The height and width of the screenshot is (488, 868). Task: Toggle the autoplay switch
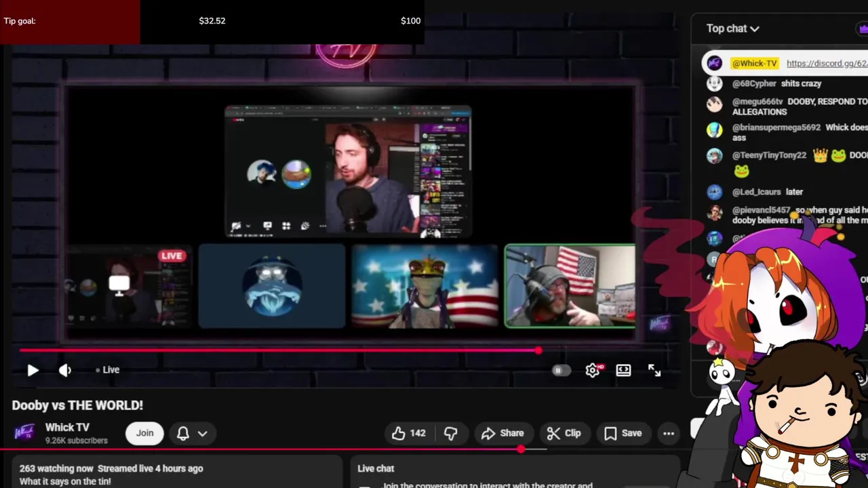(x=560, y=370)
